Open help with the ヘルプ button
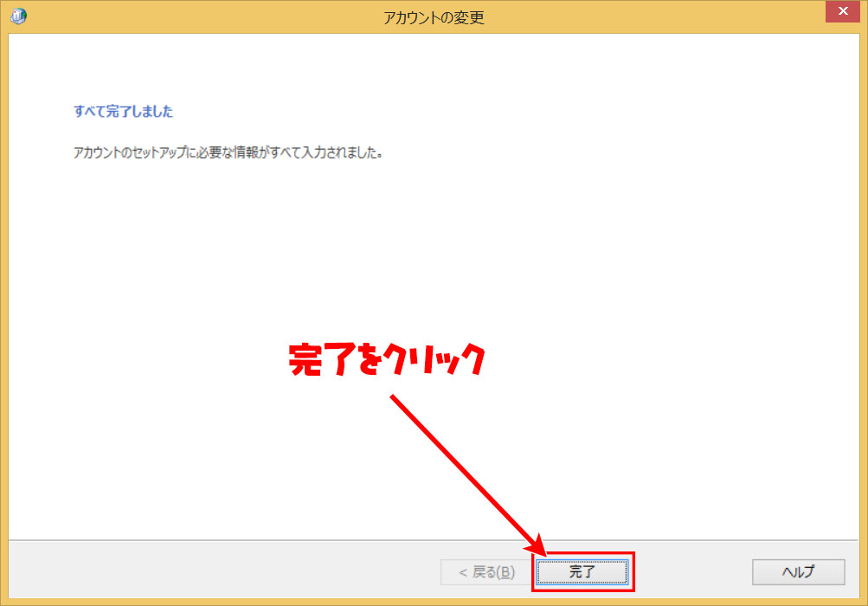The width and height of the screenshot is (868, 606). point(798,571)
